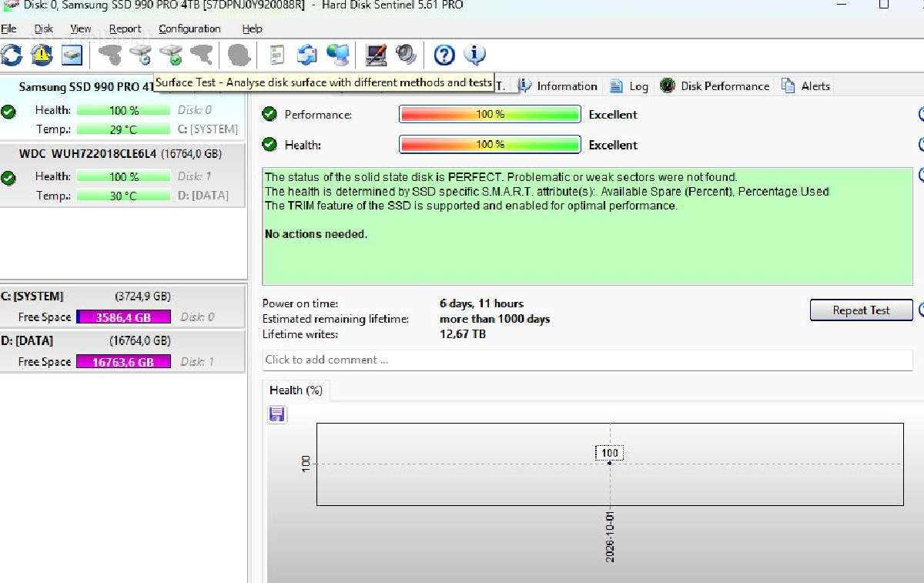This screenshot has height=583, width=924.
Task: Switch to the Alerts tab
Action: (x=806, y=85)
